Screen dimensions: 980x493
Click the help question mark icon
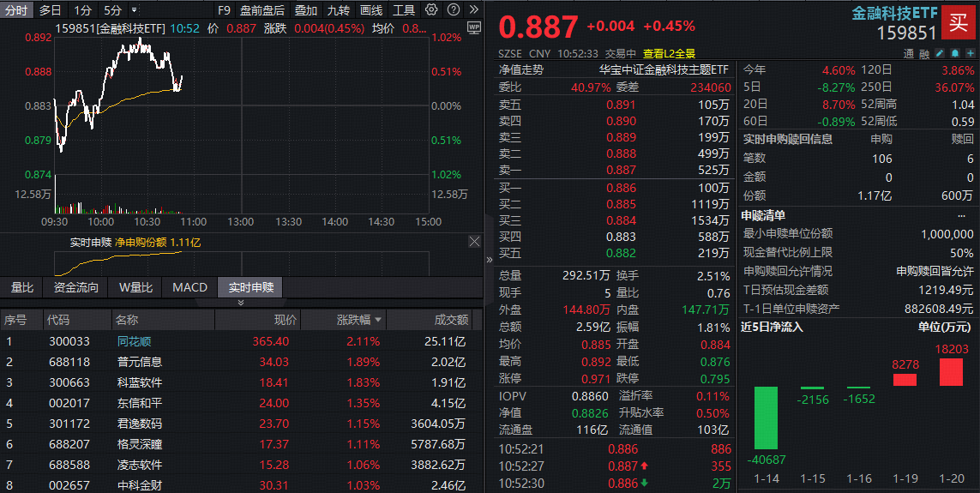point(453,10)
